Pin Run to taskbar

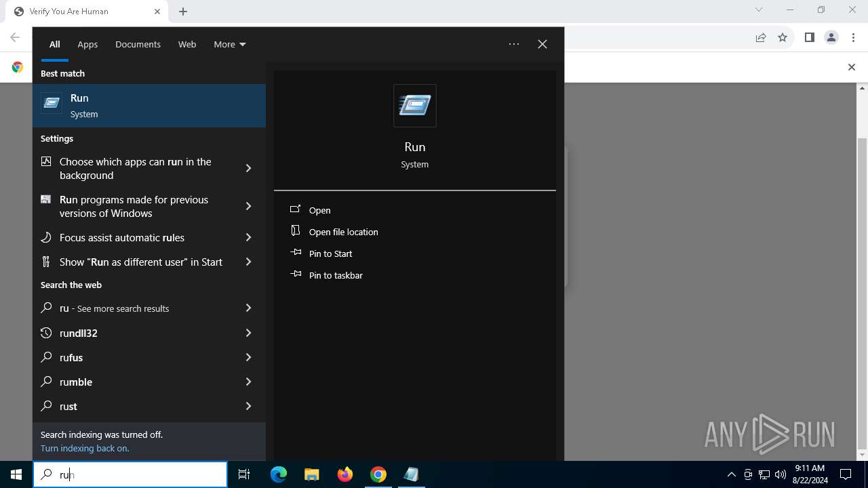(336, 275)
